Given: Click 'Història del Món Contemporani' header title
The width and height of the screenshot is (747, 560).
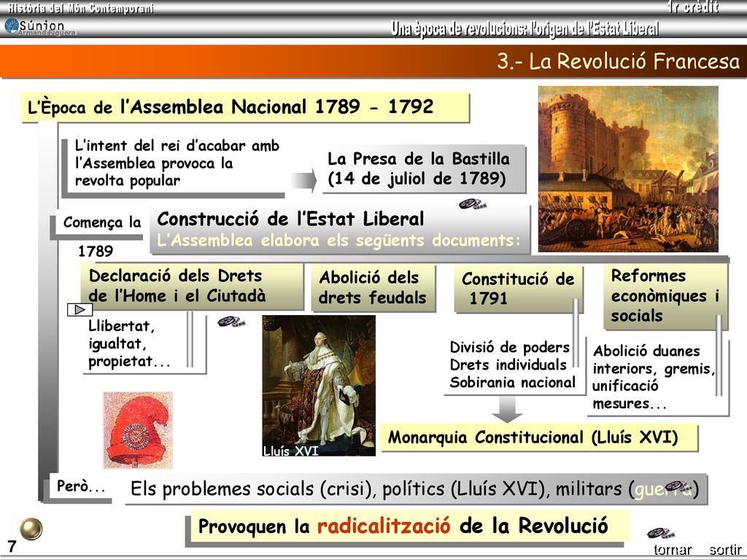Looking at the screenshot, I should [x=80, y=8].
